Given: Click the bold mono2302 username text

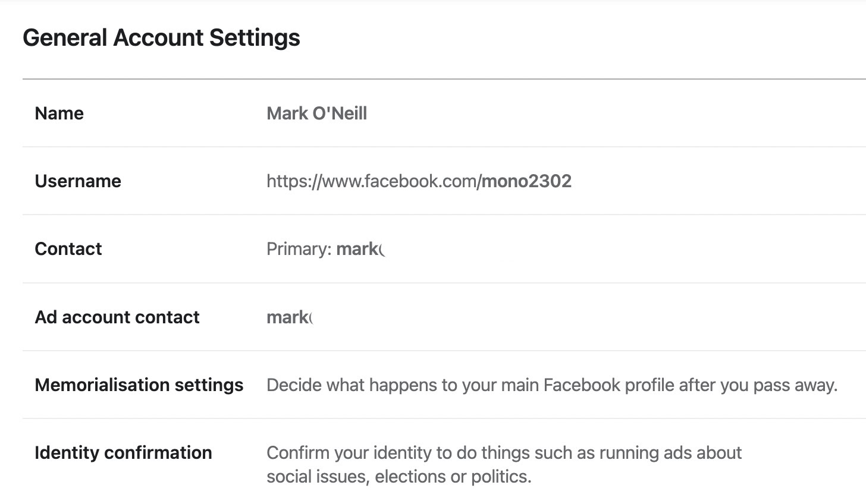Looking at the screenshot, I should [x=526, y=181].
